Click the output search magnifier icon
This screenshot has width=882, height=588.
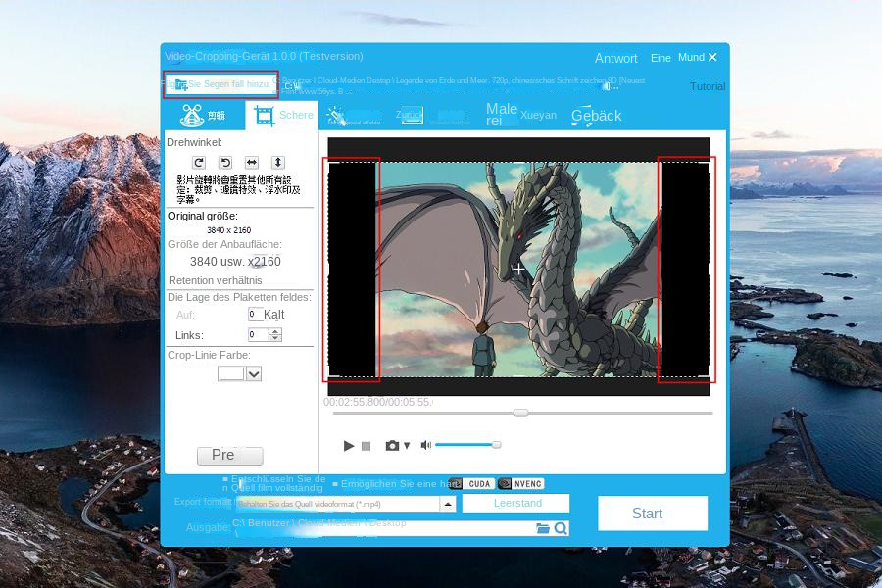click(x=561, y=528)
